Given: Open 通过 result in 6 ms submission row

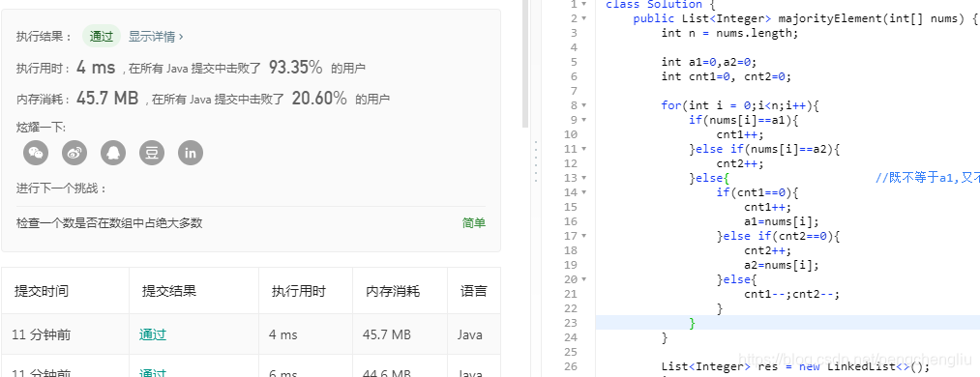Looking at the screenshot, I should [x=153, y=373].
